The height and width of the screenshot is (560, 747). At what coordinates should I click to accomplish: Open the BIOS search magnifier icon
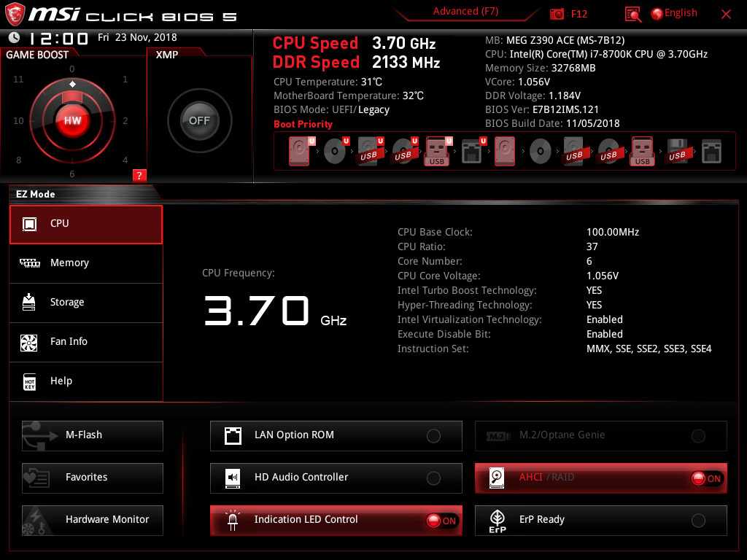coord(632,15)
